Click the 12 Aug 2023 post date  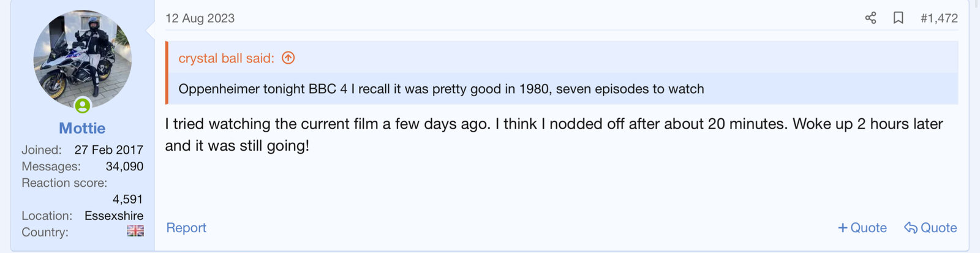(200, 18)
